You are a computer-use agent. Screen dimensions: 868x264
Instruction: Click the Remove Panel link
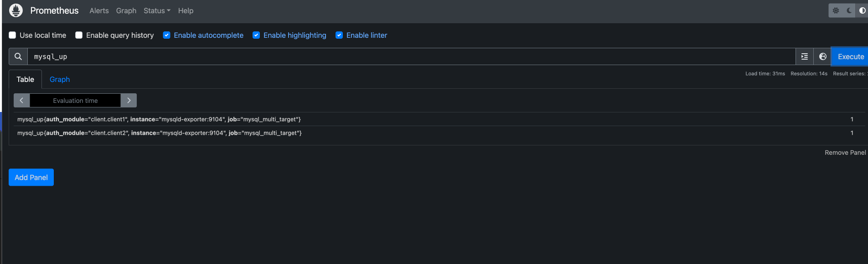coord(845,152)
